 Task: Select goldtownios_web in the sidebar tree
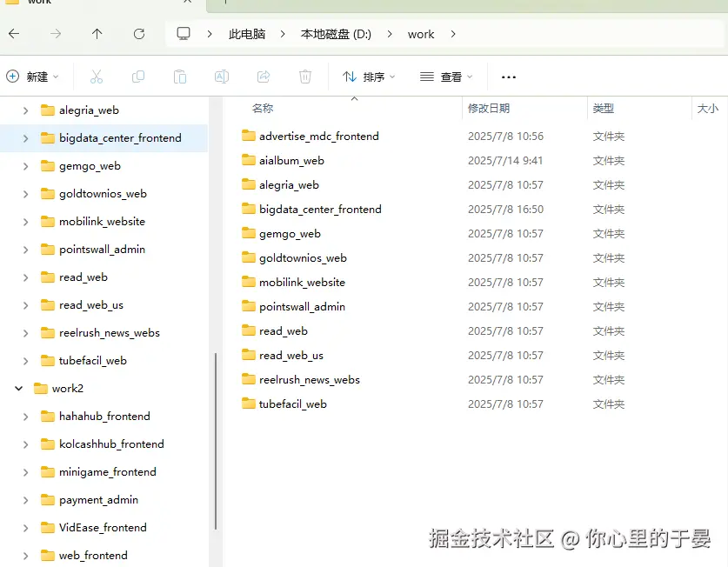103,194
